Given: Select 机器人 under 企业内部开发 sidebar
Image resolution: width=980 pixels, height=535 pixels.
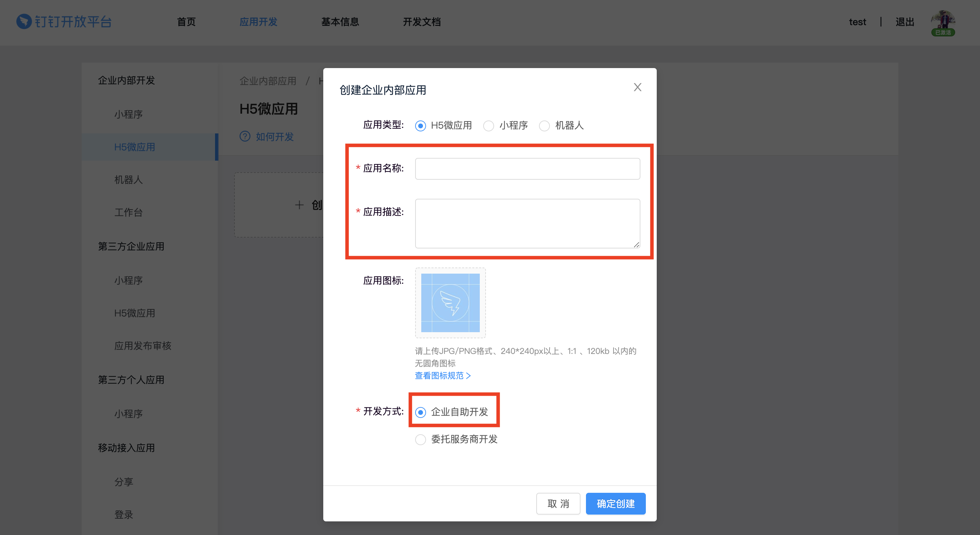Looking at the screenshot, I should (x=129, y=180).
